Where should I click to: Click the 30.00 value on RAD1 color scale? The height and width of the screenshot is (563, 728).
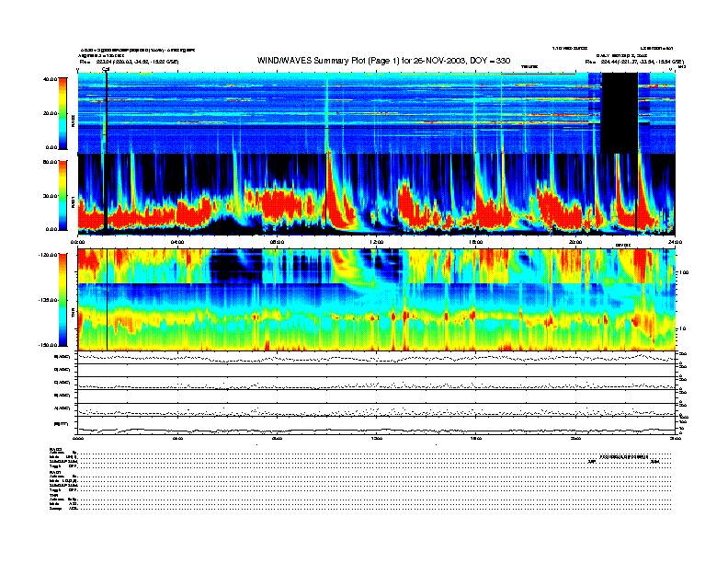click(x=51, y=196)
